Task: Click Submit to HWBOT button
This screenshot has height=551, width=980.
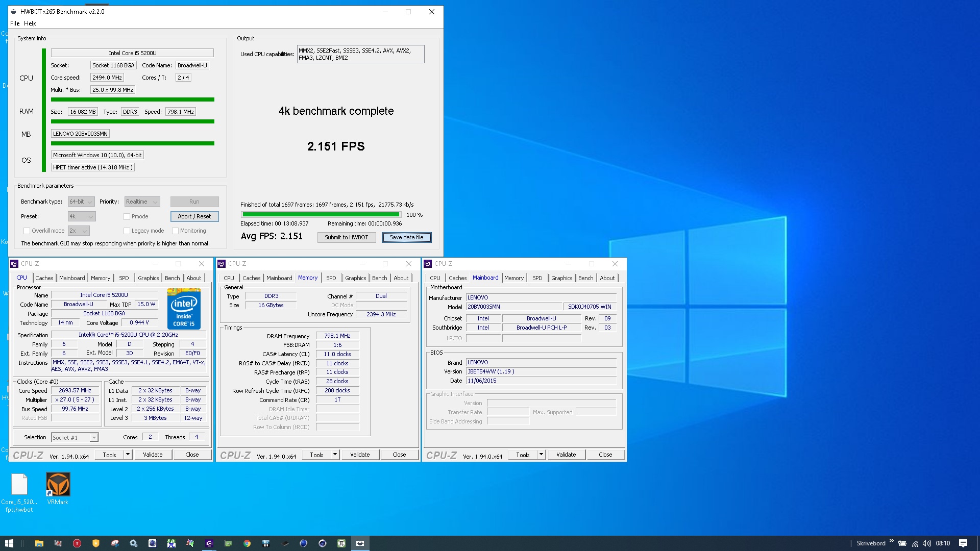Action: pyautogui.click(x=347, y=237)
